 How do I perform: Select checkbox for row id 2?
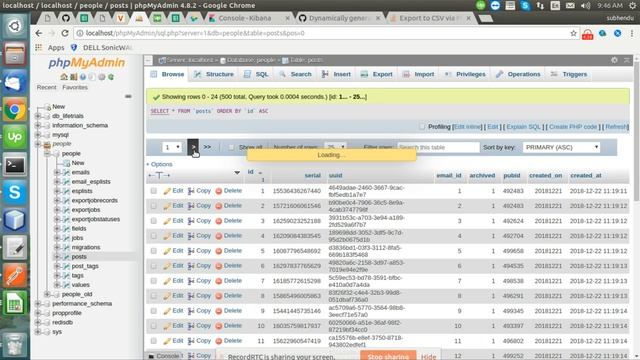(x=153, y=206)
